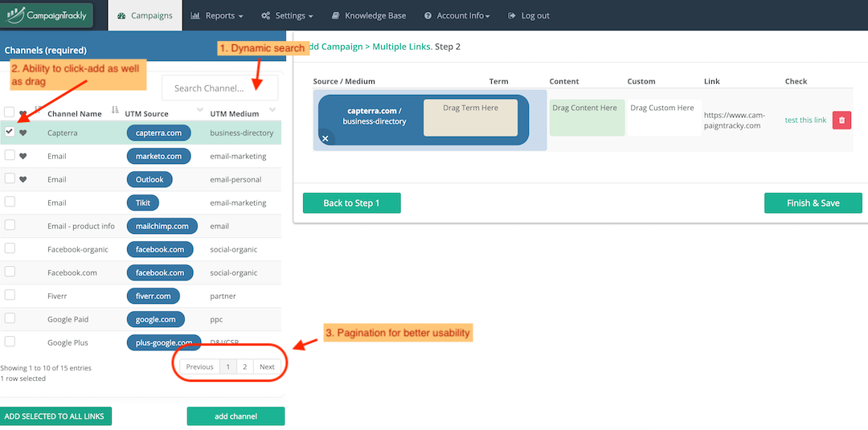Remove capterra.com source with X icon
The height and width of the screenshot is (430, 868).
(x=325, y=138)
